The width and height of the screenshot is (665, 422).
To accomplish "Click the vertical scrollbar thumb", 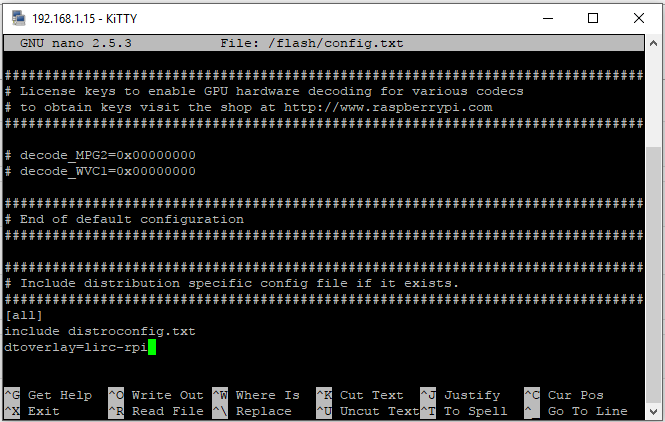I will (654, 274).
